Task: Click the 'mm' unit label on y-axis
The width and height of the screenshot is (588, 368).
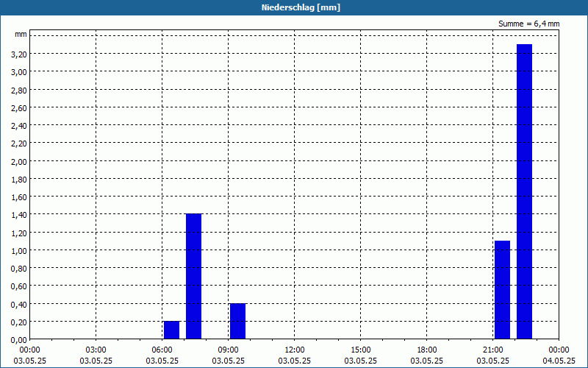Action: (21, 35)
